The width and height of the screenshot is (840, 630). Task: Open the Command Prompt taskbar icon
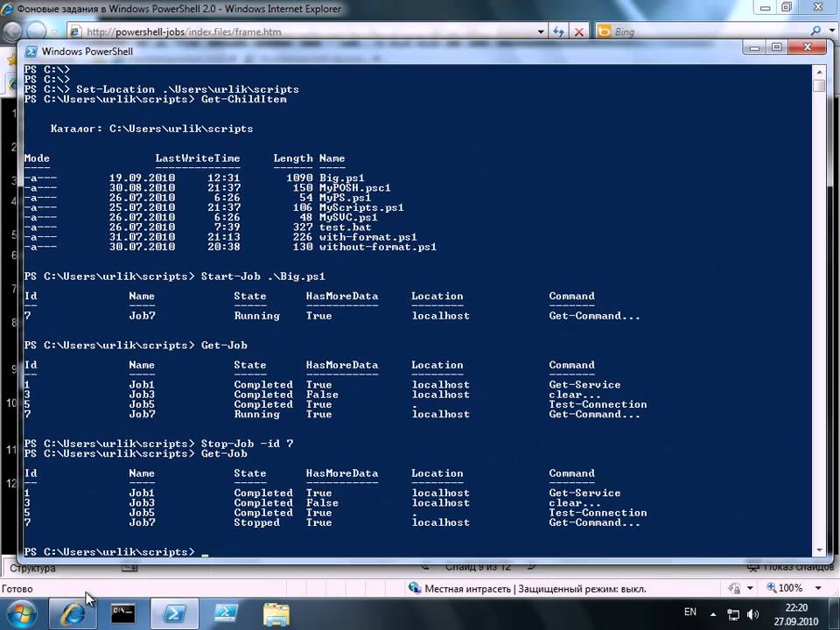click(x=122, y=614)
